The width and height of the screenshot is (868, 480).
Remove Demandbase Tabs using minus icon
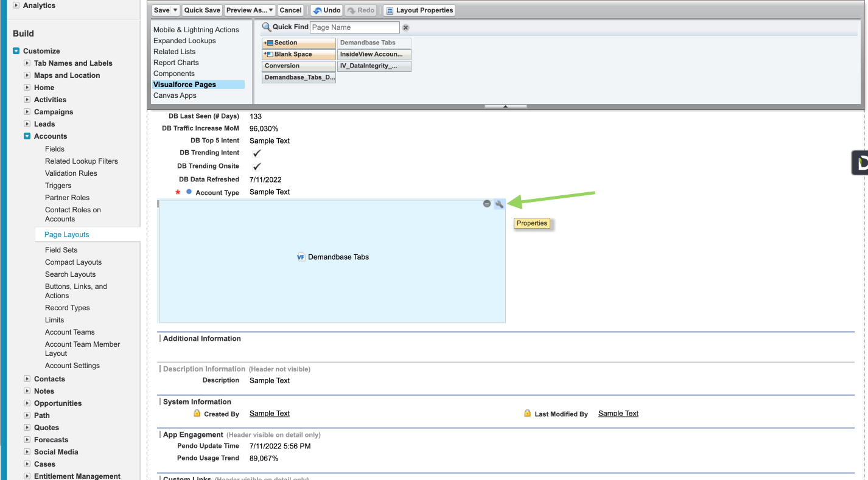487,204
